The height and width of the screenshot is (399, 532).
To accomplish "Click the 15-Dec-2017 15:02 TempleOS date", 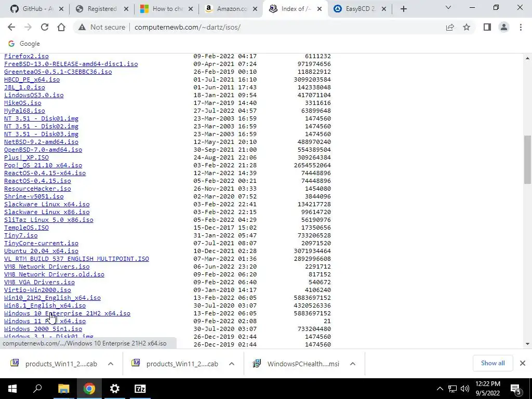I will pos(225,228).
